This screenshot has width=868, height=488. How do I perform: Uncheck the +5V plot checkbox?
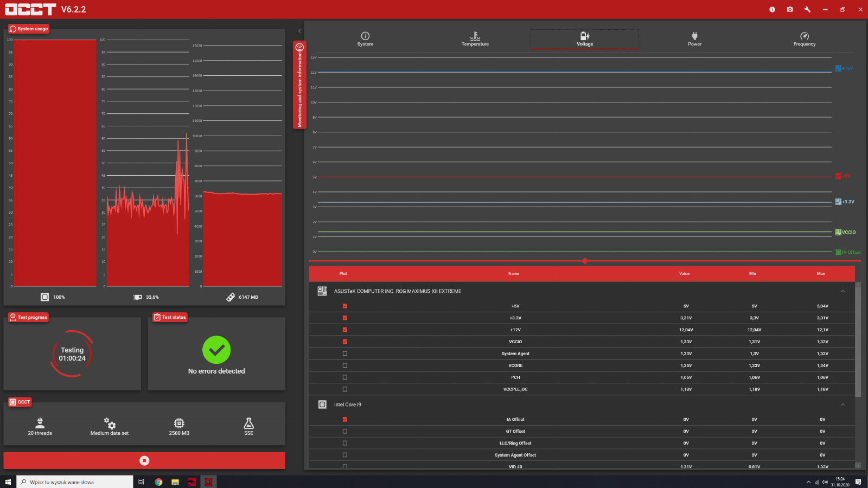point(345,306)
